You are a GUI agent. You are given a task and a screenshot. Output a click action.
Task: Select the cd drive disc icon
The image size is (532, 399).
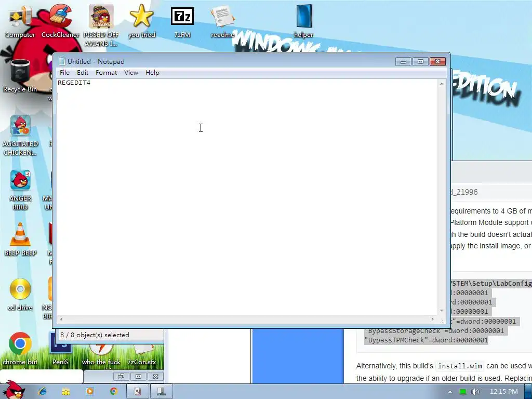tap(20, 294)
